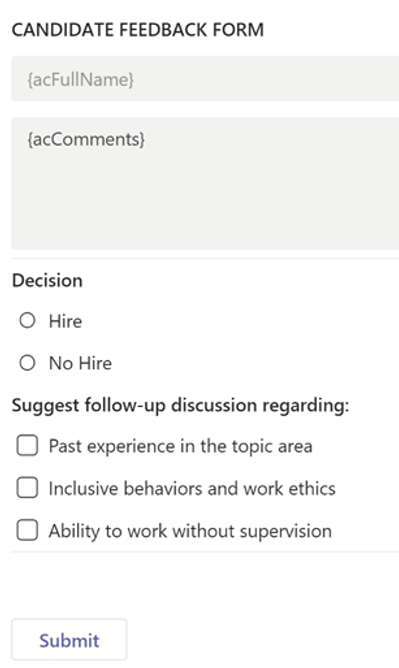Click the 'Ability to work without supervision' label
Viewport: 399px width, 668px height.
[190, 531]
